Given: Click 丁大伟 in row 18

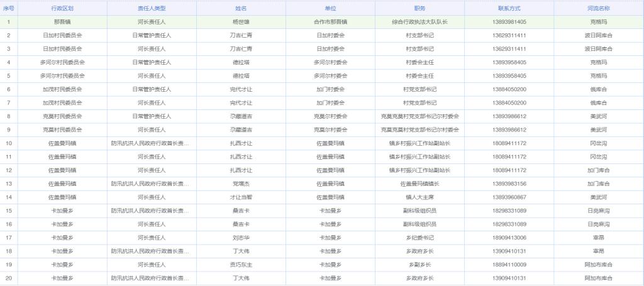Looking at the screenshot, I should [x=241, y=251].
